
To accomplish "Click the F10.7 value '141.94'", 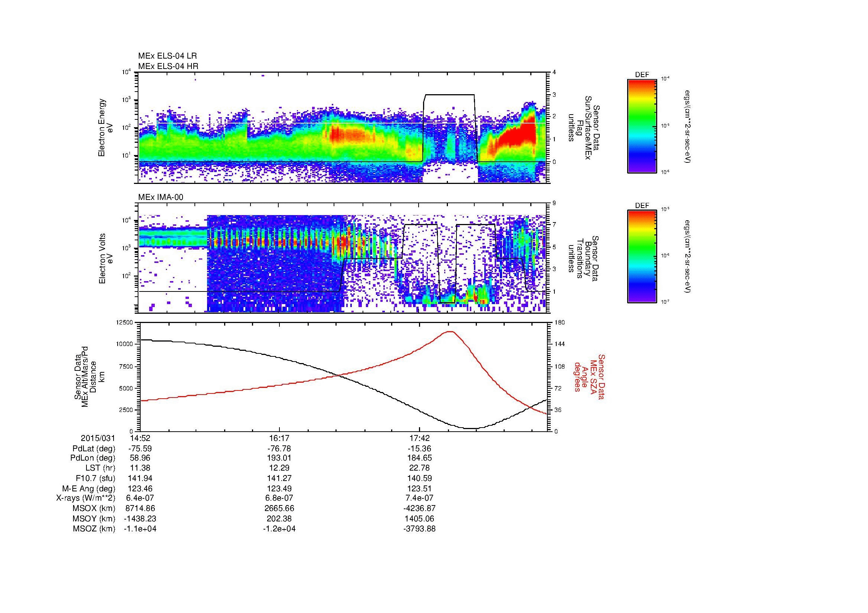I will click(140, 478).
